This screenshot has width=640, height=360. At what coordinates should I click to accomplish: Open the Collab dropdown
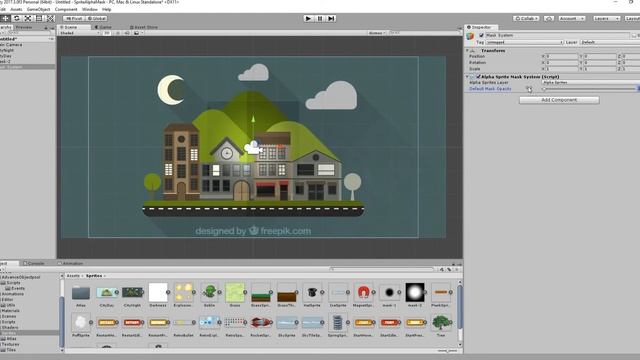(526, 18)
